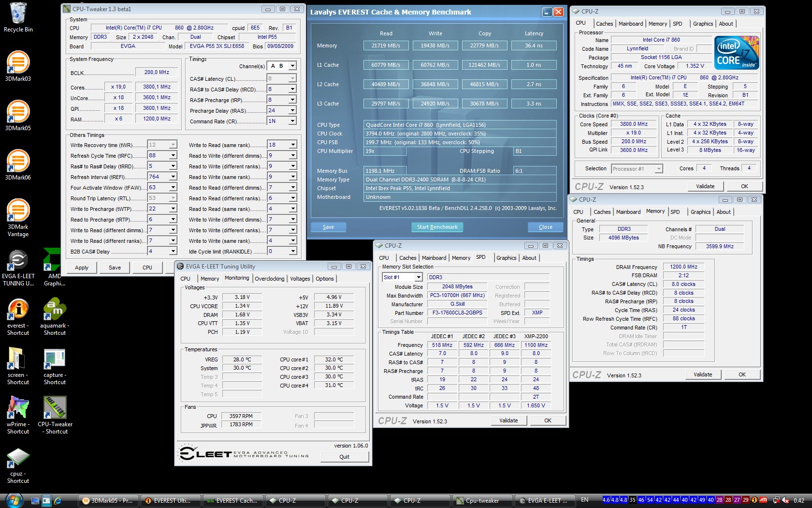Open the cpuz shortcut desktop icon
The image size is (812, 508).
coord(18,465)
